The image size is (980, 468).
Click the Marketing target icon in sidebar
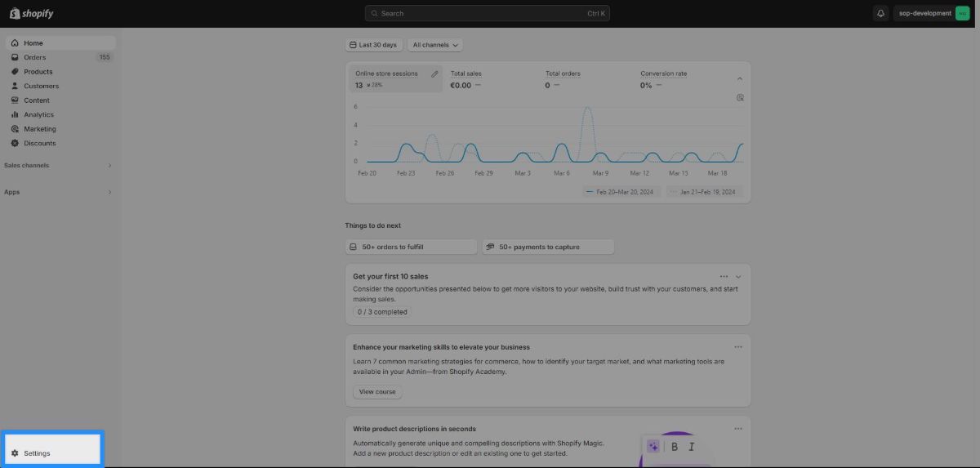15,129
